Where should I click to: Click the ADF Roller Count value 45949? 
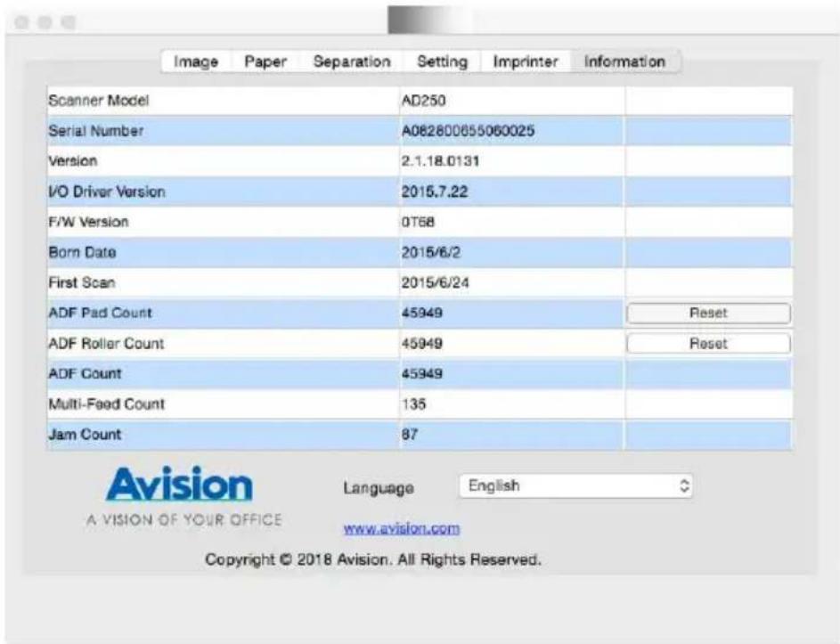coord(422,344)
